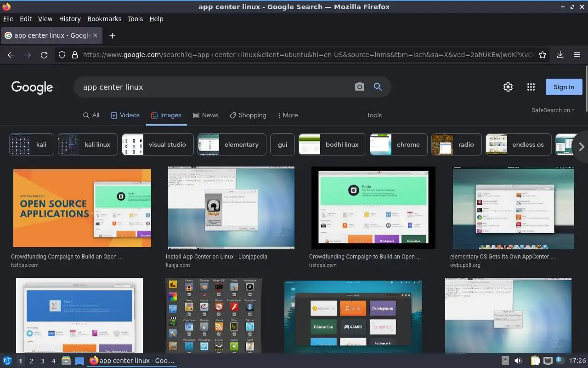Image resolution: width=588 pixels, height=368 pixels.
Task: Click in the Google search input field
Action: tap(214, 87)
